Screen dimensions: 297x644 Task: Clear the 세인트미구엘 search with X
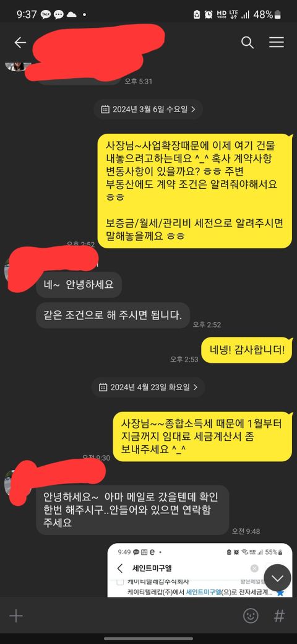[254, 568]
